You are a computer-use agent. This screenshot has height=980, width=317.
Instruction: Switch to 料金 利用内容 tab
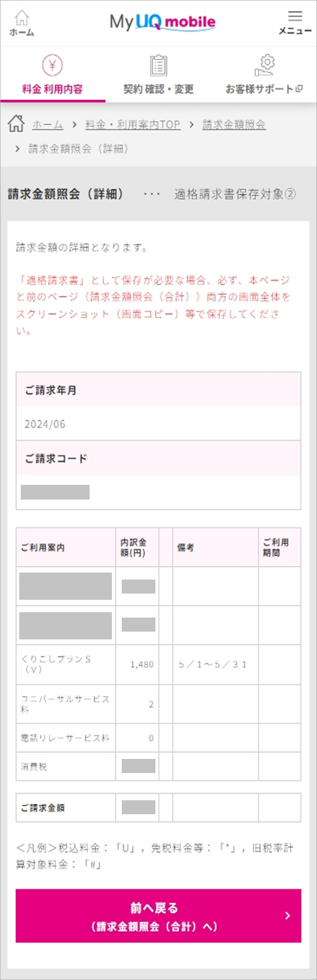click(x=53, y=75)
